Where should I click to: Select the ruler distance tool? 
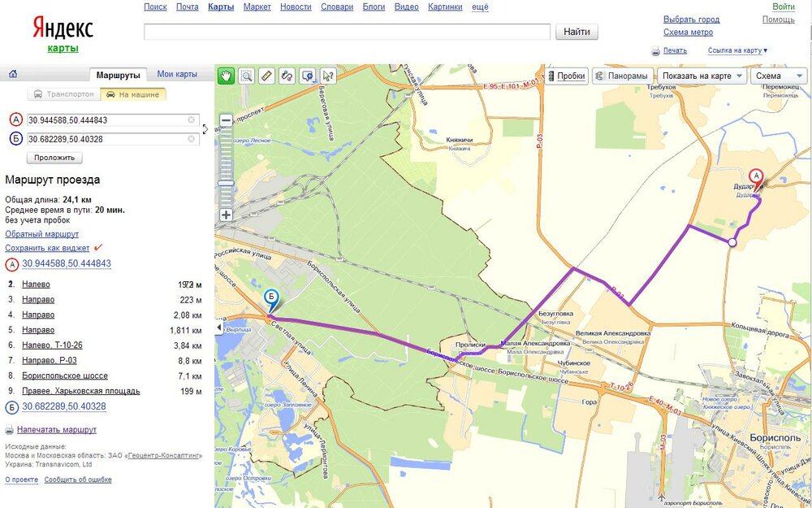[266, 76]
